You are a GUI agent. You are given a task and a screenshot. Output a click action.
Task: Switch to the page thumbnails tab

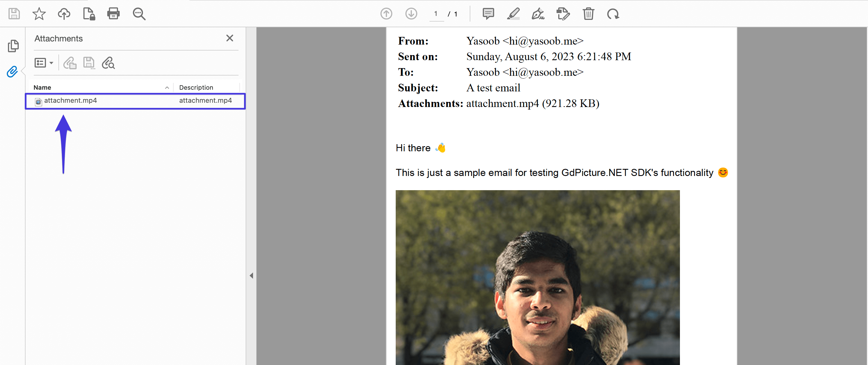click(13, 46)
